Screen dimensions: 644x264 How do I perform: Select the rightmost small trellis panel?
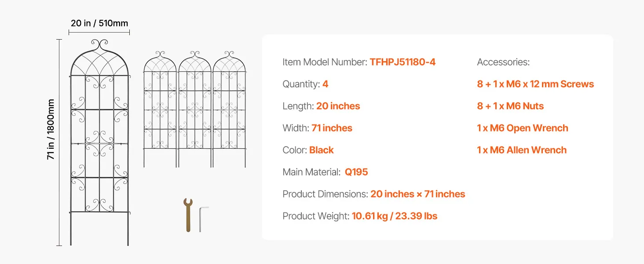click(229, 110)
